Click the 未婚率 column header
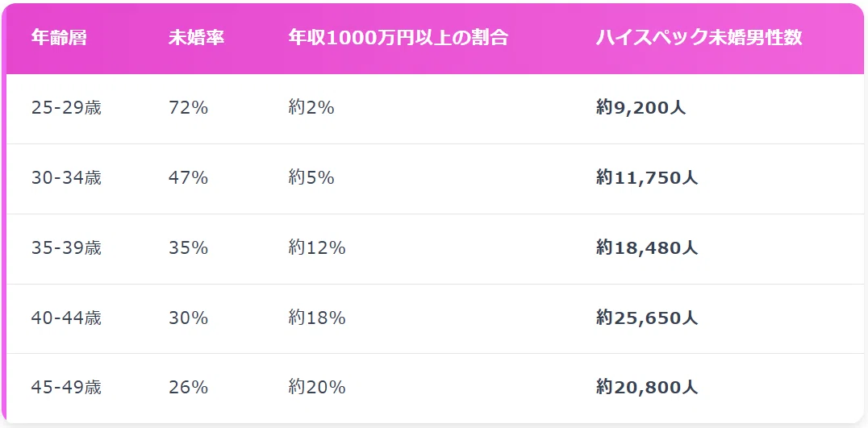The height and width of the screenshot is (428, 868). tap(196, 38)
